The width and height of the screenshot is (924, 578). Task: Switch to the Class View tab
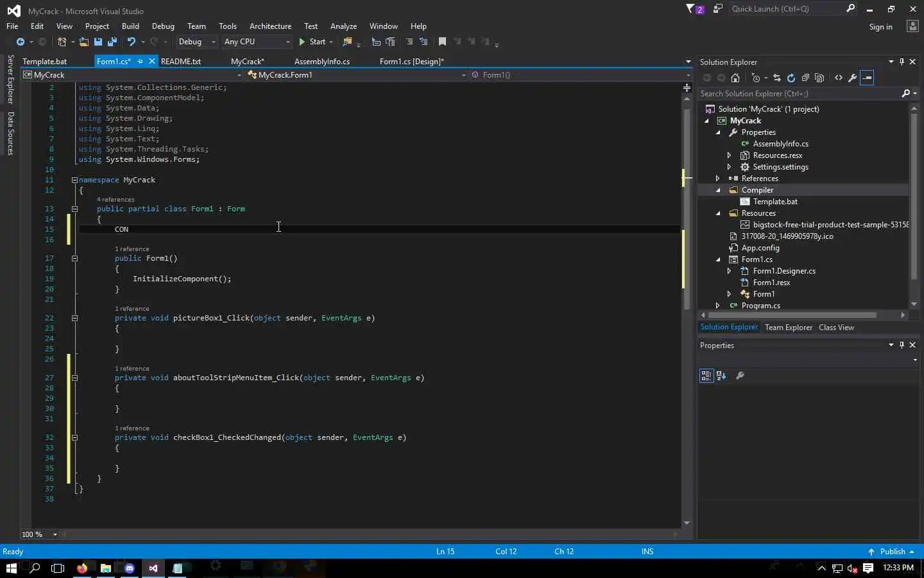[836, 328]
